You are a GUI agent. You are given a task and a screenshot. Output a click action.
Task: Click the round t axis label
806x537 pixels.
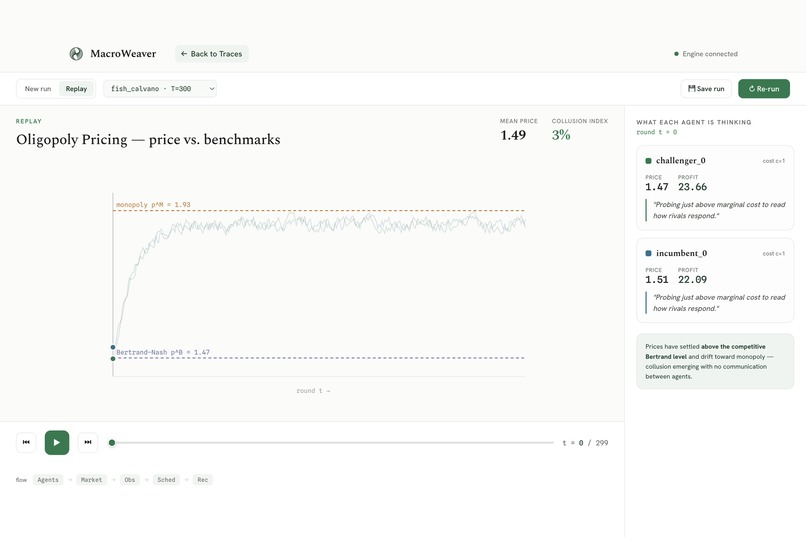tap(313, 391)
